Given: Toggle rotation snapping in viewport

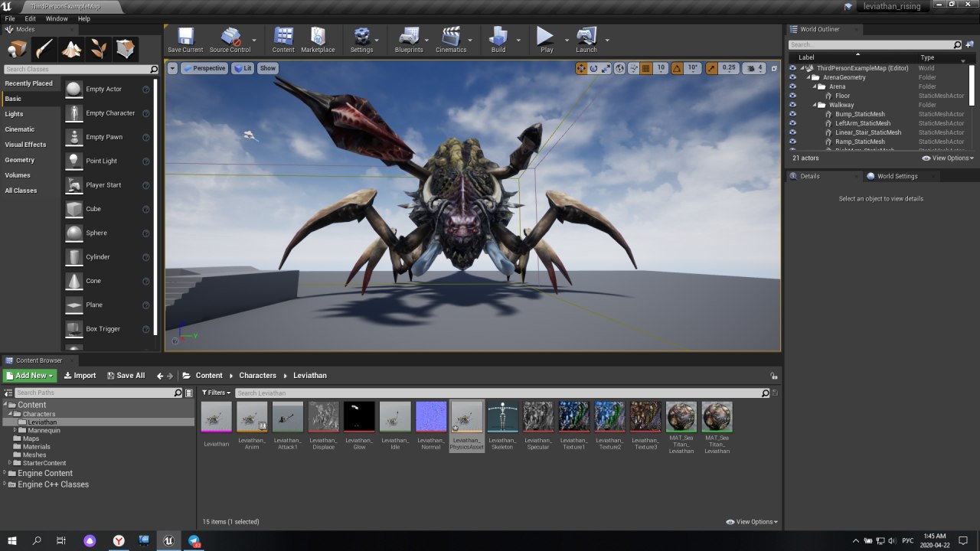Looking at the screenshot, I should pyautogui.click(x=677, y=68).
